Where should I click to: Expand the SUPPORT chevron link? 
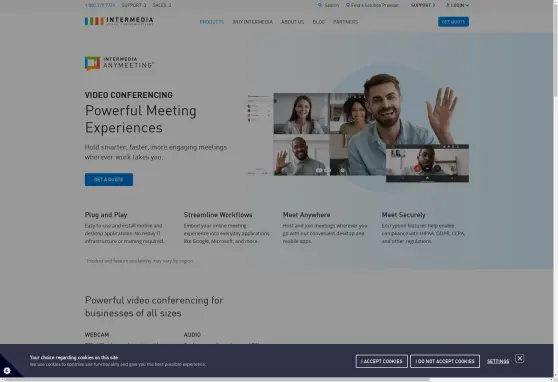pyautogui.click(x=423, y=5)
